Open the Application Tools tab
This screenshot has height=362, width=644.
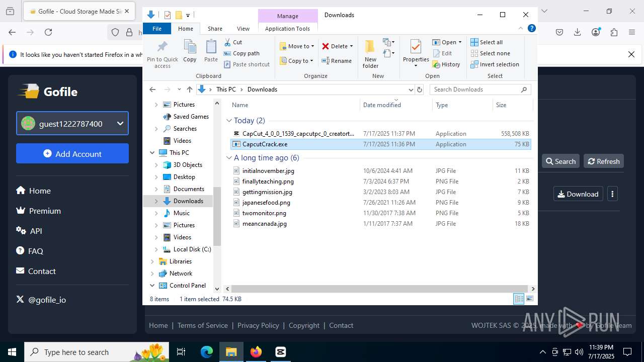tap(287, 29)
